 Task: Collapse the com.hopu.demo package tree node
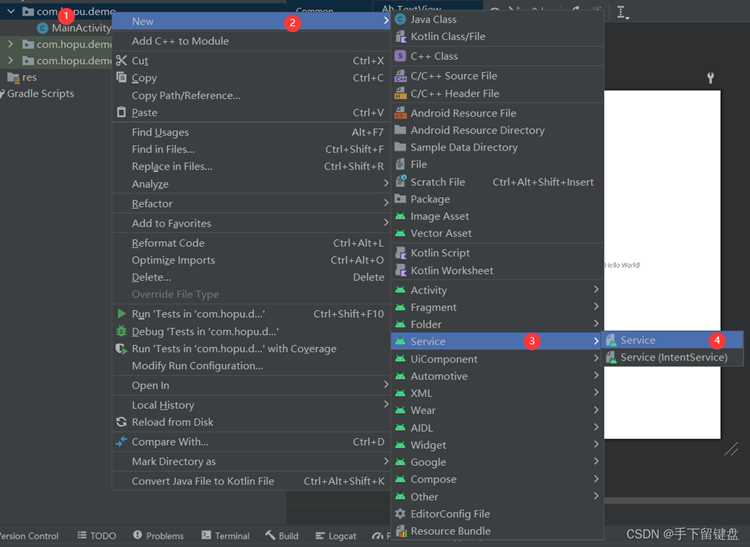pyautogui.click(x=11, y=11)
